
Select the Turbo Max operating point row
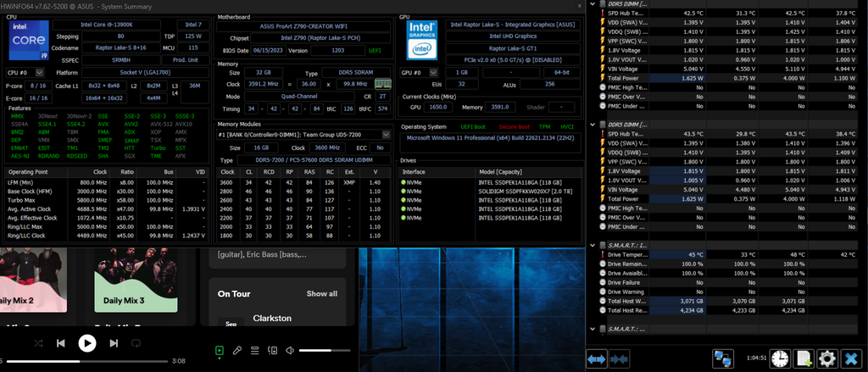pos(108,200)
